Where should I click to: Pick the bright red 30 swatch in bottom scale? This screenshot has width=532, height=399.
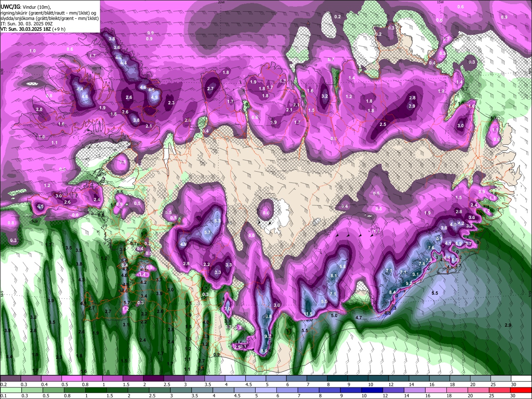(x=521, y=390)
